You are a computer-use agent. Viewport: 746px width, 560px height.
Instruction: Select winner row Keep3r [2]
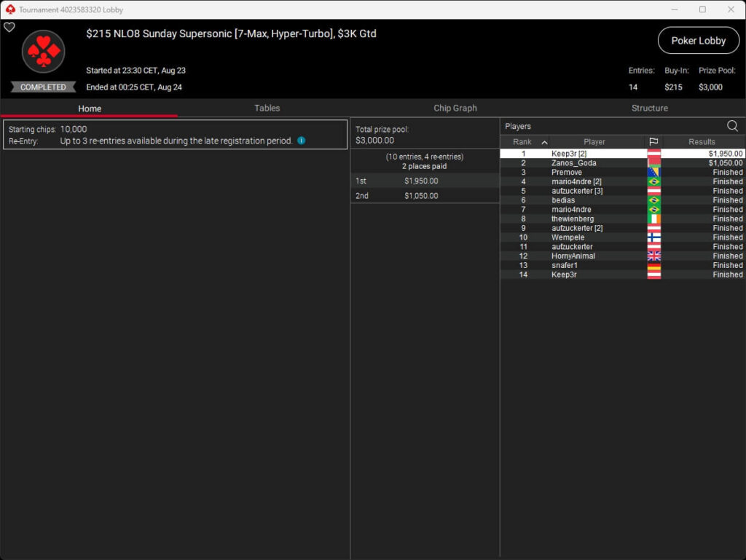[x=622, y=154]
